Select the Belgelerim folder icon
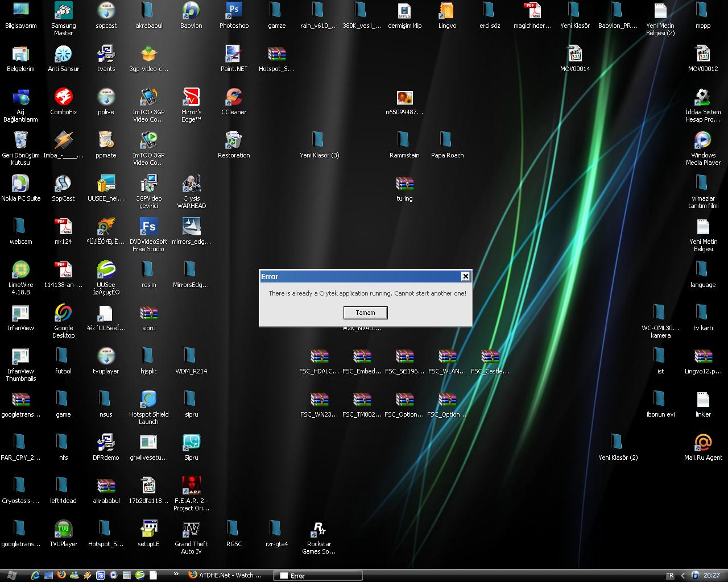Image resolution: width=728 pixels, height=582 pixels. (x=20, y=59)
